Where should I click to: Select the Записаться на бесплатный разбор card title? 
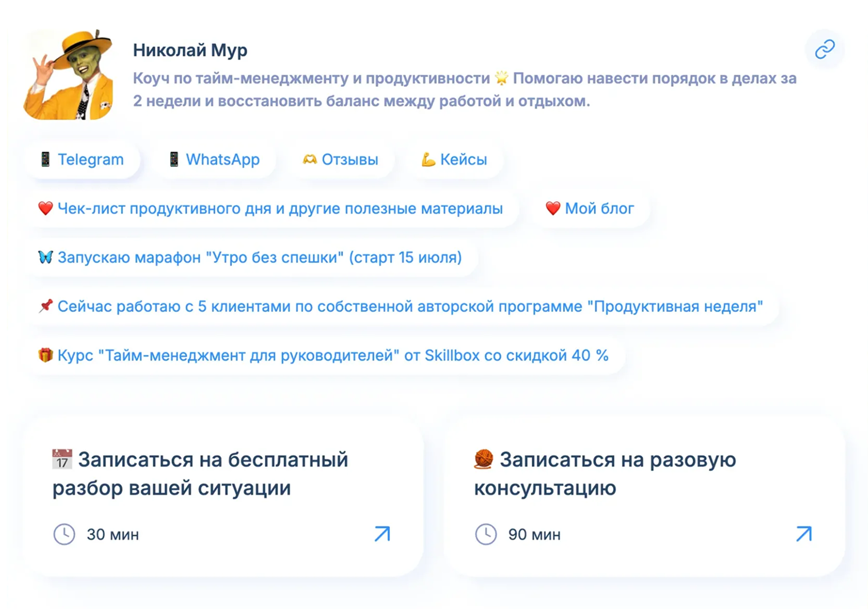(200, 474)
